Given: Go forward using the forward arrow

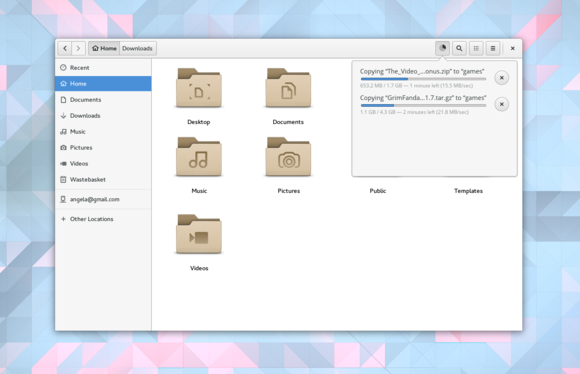Looking at the screenshot, I should pyautogui.click(x=78, y=48).
